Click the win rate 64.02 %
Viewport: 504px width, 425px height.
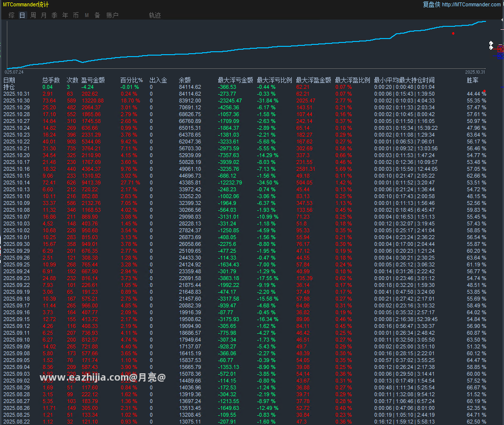tap(477, 312)
